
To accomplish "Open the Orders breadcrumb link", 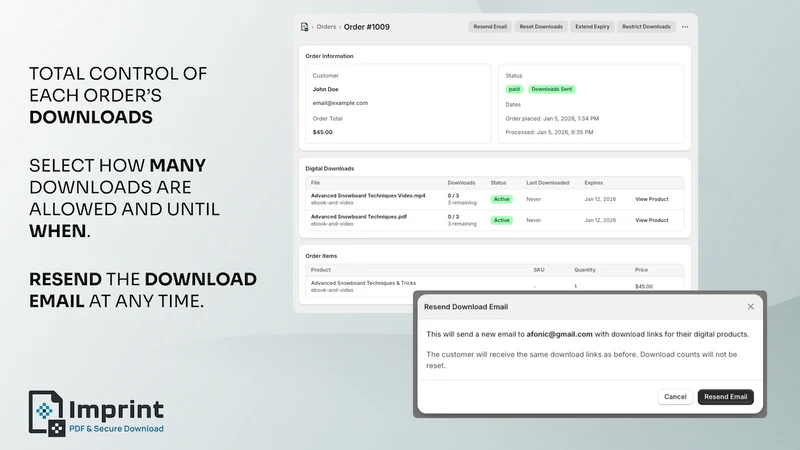I will (326, 27).
